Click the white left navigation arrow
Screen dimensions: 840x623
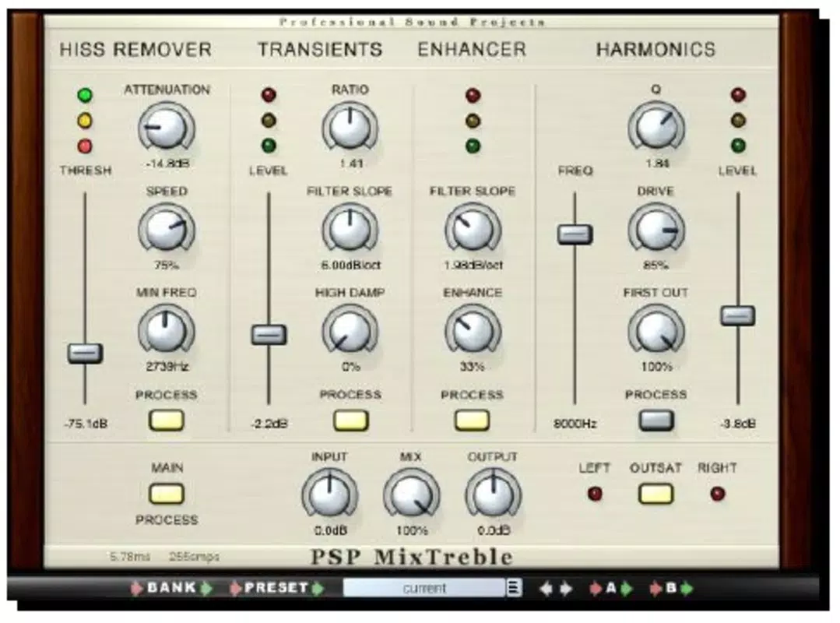click(546, 588)
